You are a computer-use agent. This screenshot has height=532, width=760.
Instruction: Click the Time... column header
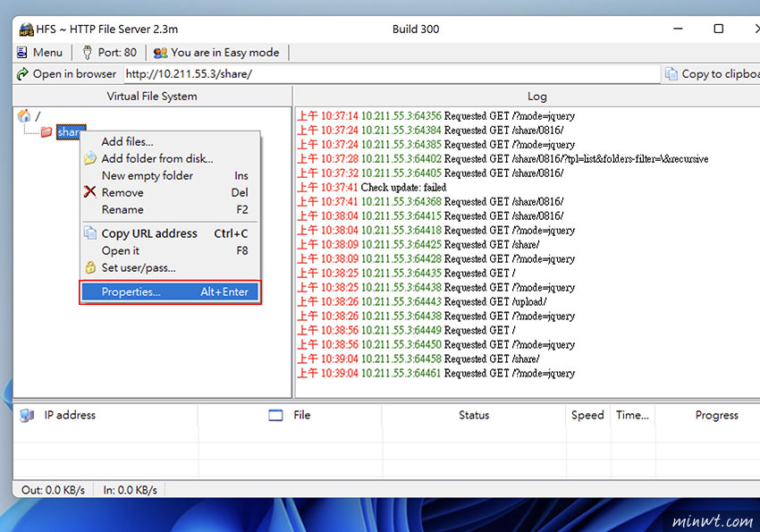[632, 415]
